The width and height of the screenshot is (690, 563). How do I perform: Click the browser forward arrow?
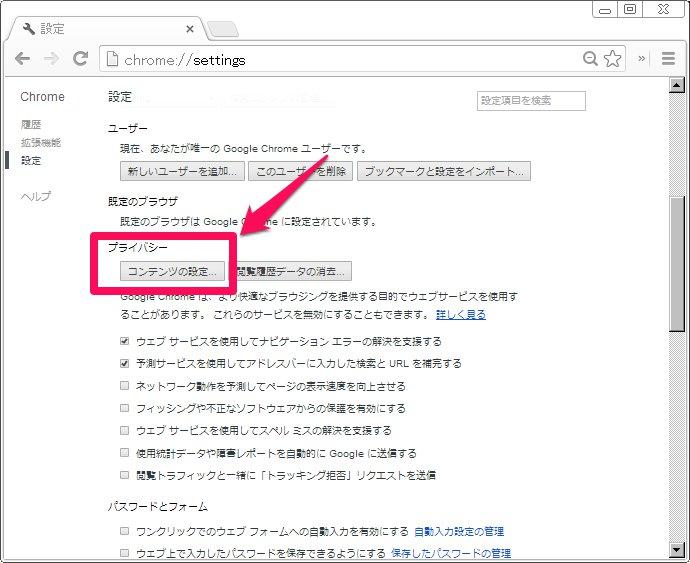pyautogui.click(x=51, y=59)
